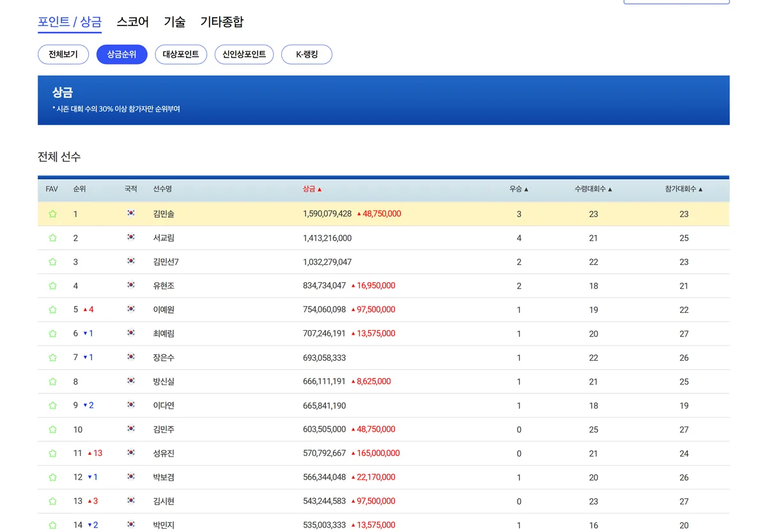Add 장은수 to favorites star
This screenshot has height=532, width=767.
click(52, 358)
